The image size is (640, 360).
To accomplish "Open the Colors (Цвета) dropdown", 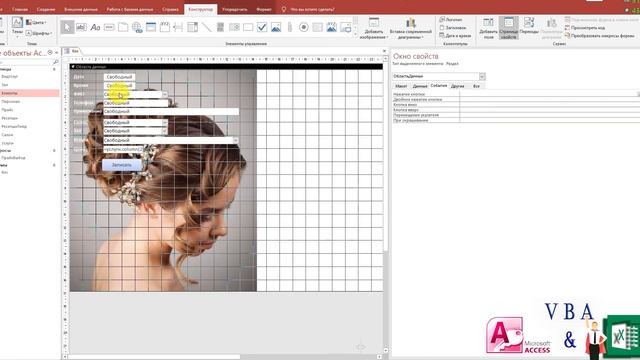I will point(36,22).
